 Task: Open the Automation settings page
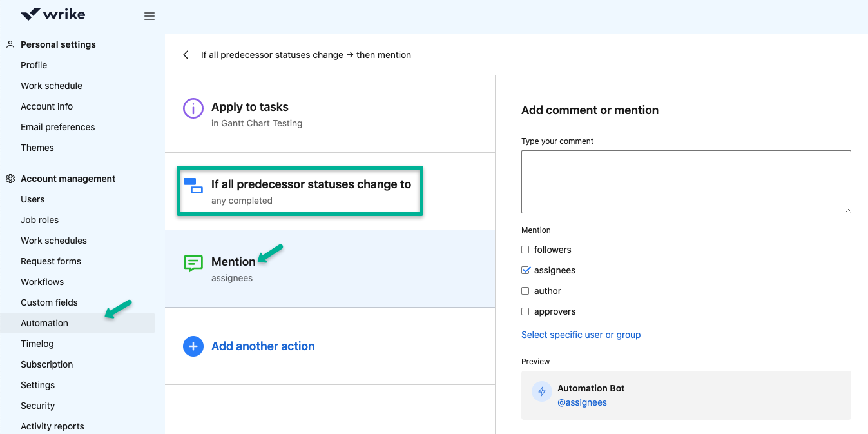click(44, 323)
